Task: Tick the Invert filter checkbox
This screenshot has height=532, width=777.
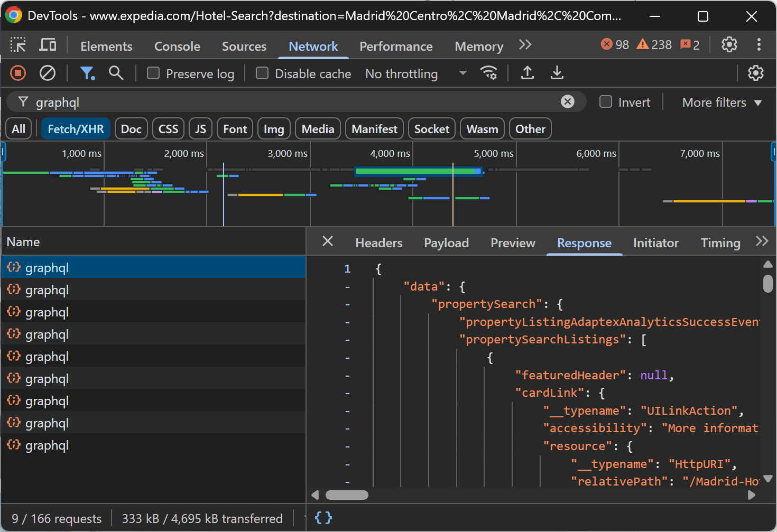Action: tap(606, 102)
